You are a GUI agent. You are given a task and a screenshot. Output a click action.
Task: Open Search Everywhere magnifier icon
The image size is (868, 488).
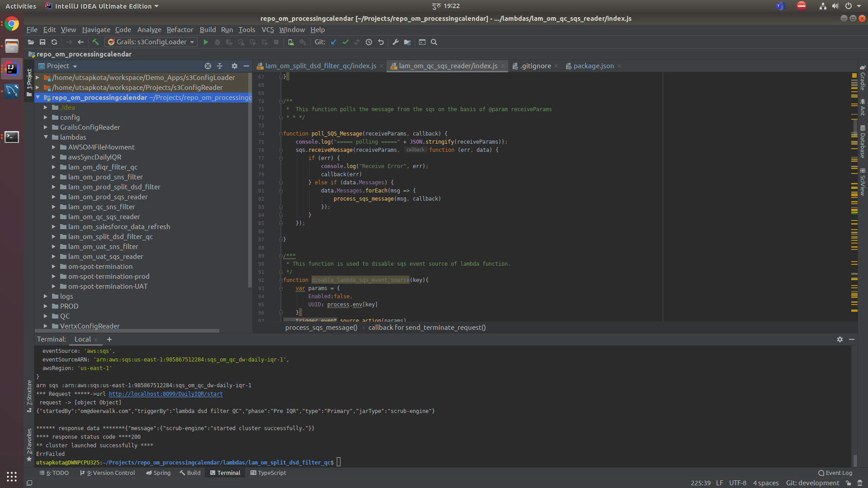pyautogui.click(x=434, y=42)
